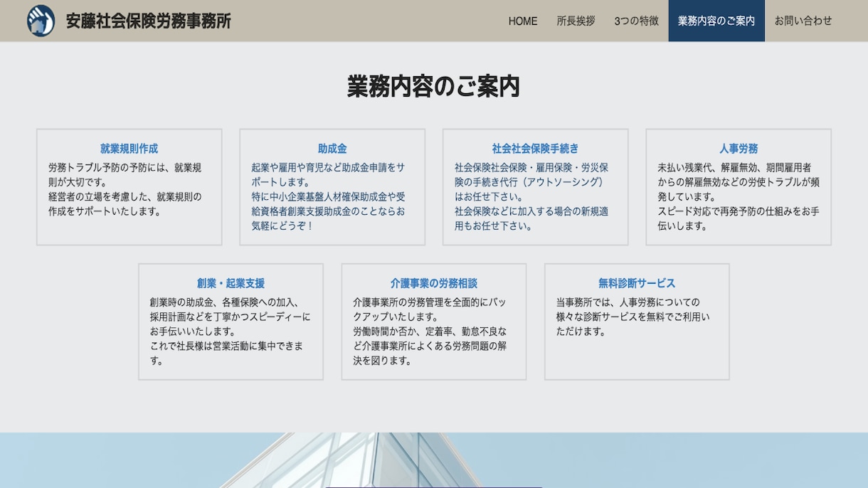Click the text 介護事業所の労務管理を全面的にバッ

[430, 302]
